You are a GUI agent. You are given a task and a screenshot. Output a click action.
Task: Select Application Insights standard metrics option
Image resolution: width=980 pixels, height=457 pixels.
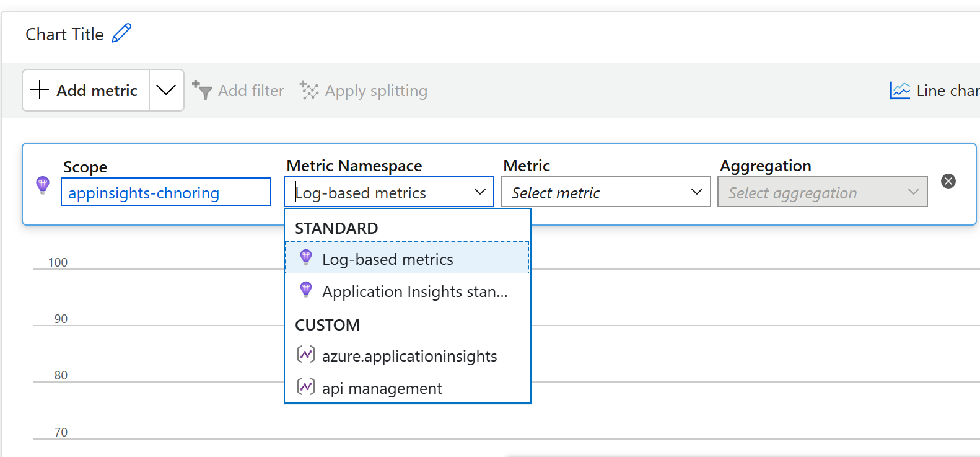(407, 291)
